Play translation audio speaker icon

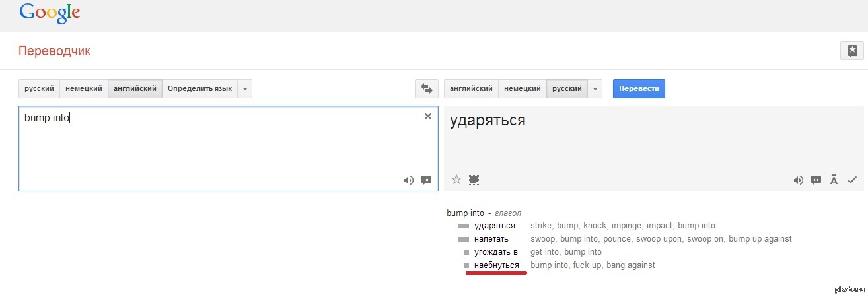click(x=798, y=180)
